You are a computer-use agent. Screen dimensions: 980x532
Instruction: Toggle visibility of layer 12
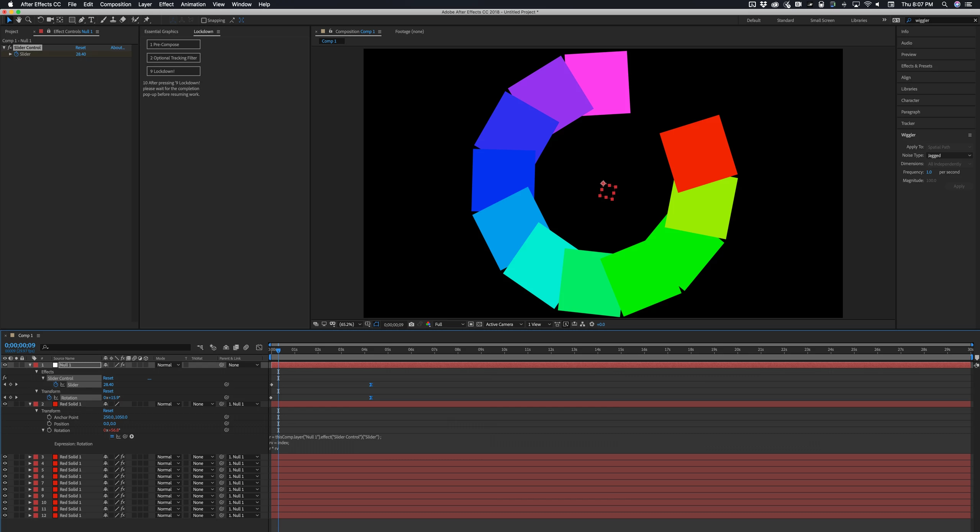pos(5,516)
